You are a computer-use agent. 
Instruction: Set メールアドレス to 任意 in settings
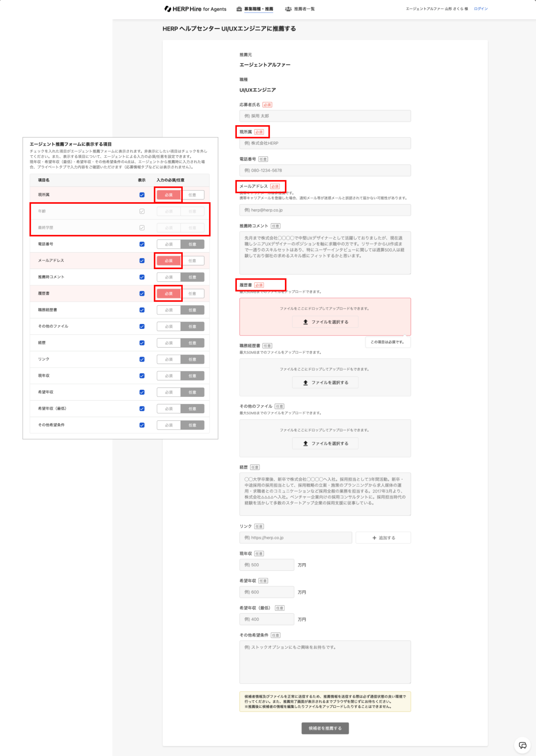click(192, 261)
